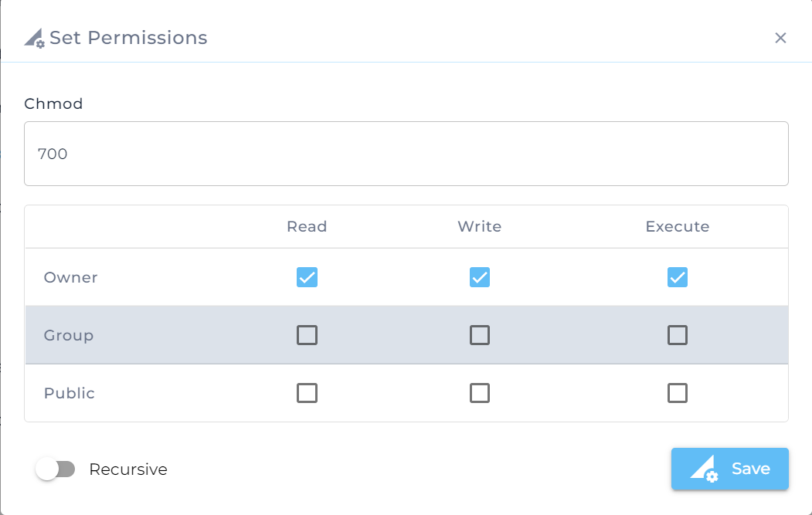The height and width of the screenshot is (515, 812).
Task: Uncheck Owner Execute permission
Action: (x=678, y=277)
